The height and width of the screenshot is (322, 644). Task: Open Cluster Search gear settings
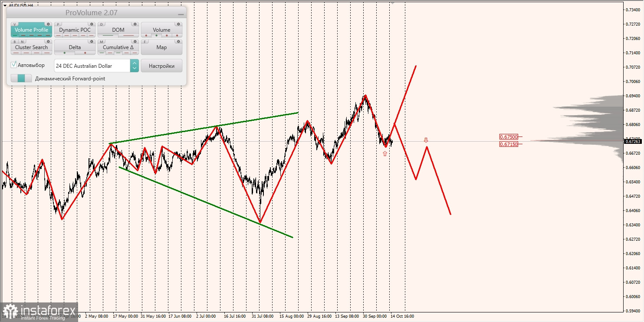pos(48,42)
